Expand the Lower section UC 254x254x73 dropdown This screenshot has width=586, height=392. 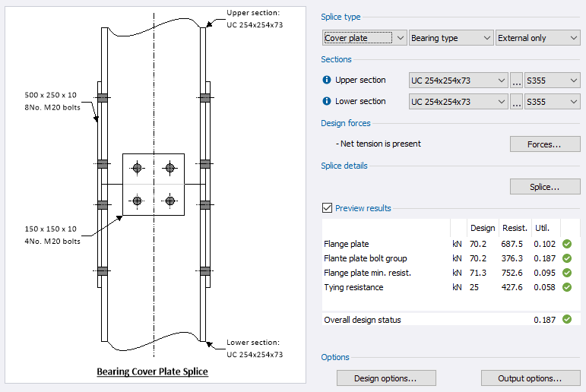pos(458,102)
